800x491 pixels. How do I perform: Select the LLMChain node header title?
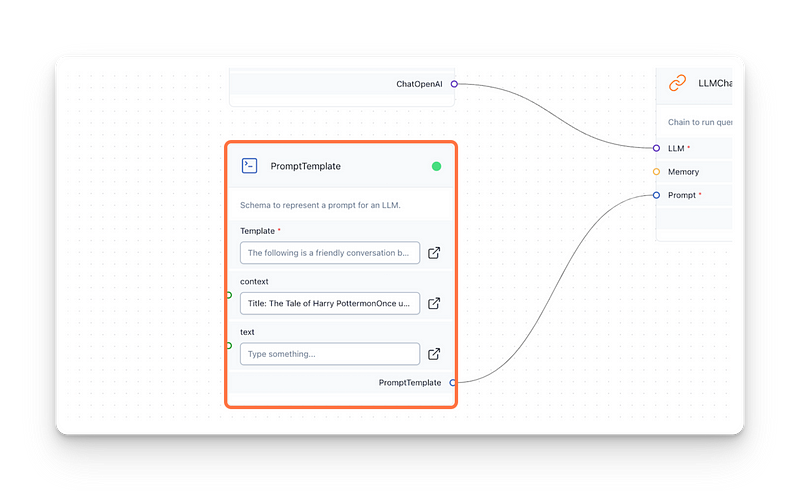coord(714,84)
